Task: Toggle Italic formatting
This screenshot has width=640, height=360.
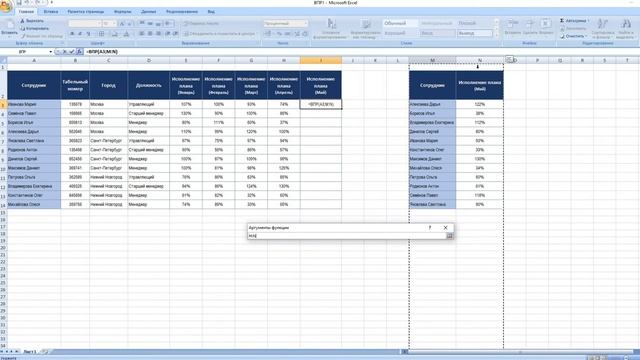Action: [80, 33]
